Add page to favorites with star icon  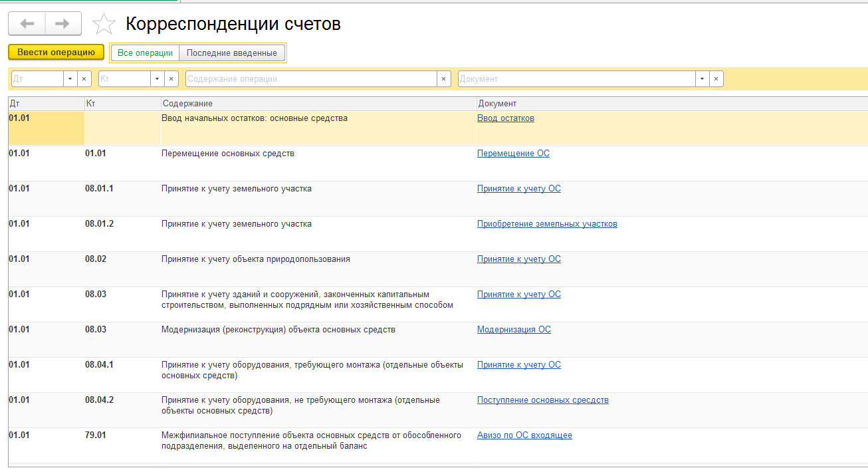(x=103, y=25)
